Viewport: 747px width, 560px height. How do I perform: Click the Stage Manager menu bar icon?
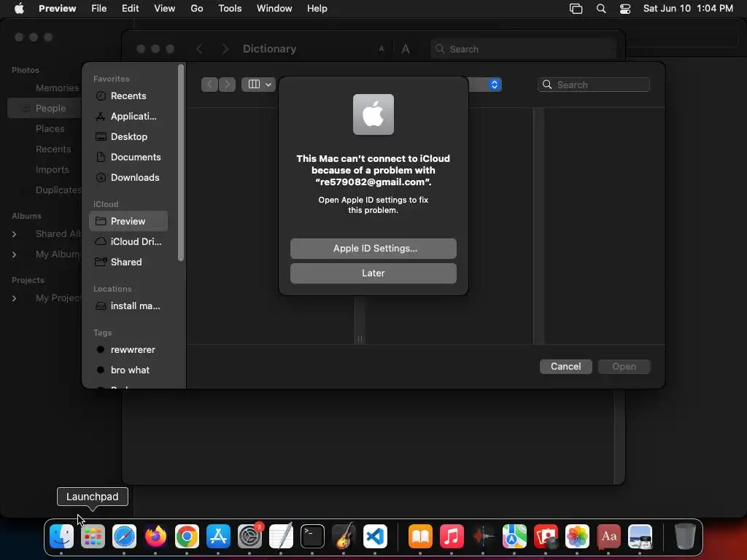coord(576,9)
